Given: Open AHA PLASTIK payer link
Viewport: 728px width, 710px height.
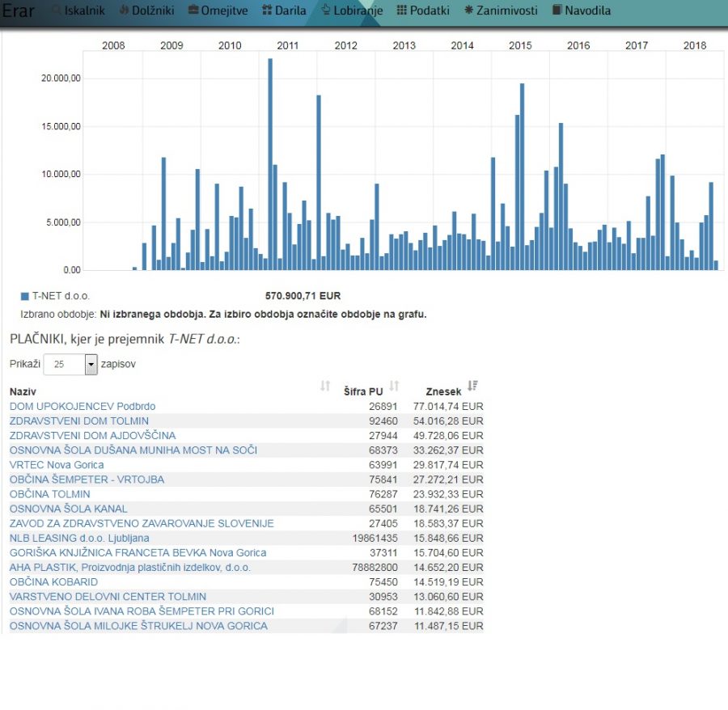Looking at the screenshot, I should pos(130,568).
